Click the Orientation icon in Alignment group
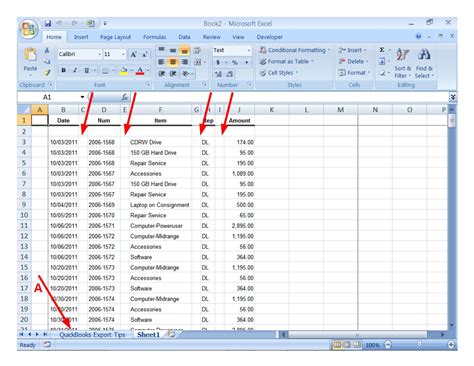The width and height of the screenshot is (474, 366). pos(186,73)
